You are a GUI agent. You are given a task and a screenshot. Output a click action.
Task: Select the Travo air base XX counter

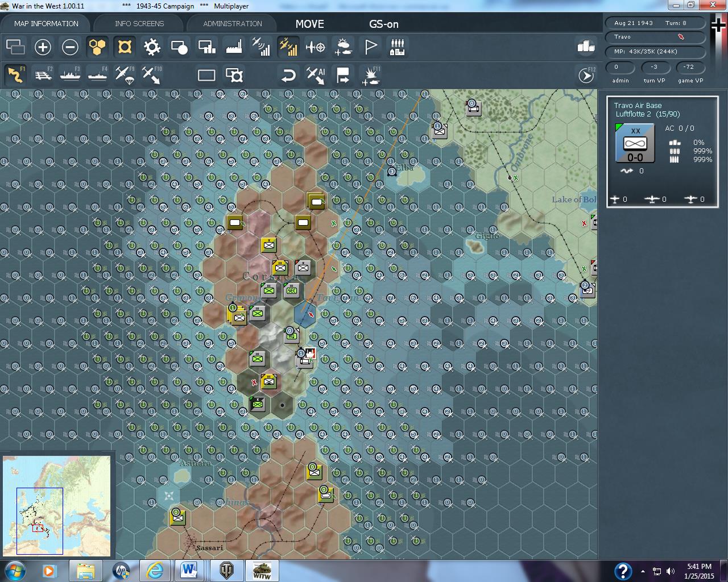pos(635,143)
